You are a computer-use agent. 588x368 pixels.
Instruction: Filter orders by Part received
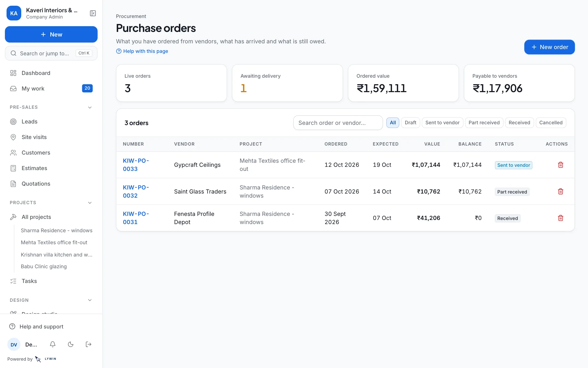tap(484, 123)
